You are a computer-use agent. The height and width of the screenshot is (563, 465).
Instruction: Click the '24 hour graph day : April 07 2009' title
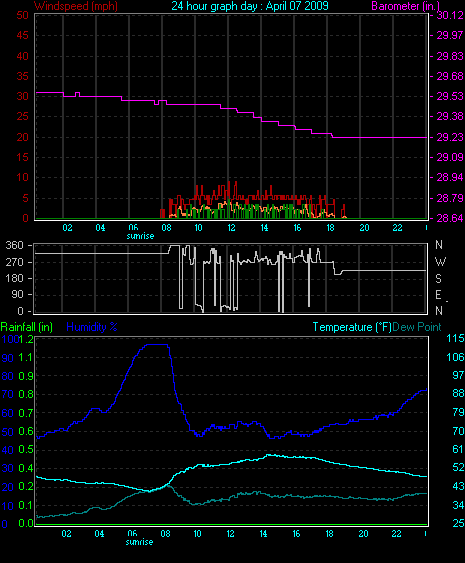point(250,6)
